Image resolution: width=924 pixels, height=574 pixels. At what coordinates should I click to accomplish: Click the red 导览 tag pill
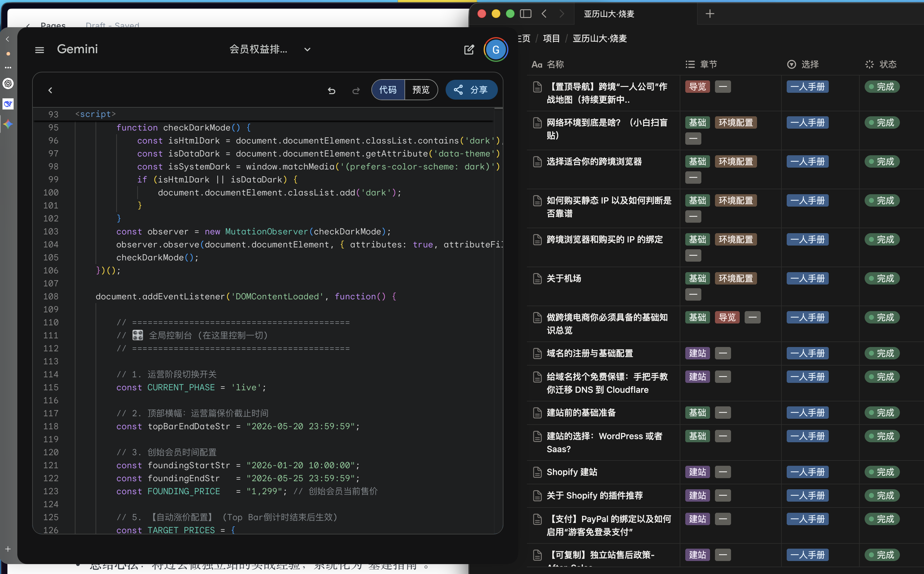coord(697,87)
